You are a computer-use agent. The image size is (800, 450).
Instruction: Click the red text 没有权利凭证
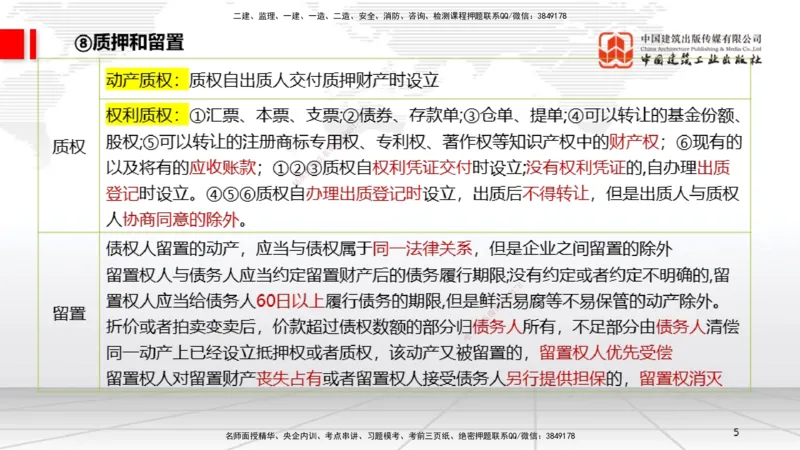point(576,168)
